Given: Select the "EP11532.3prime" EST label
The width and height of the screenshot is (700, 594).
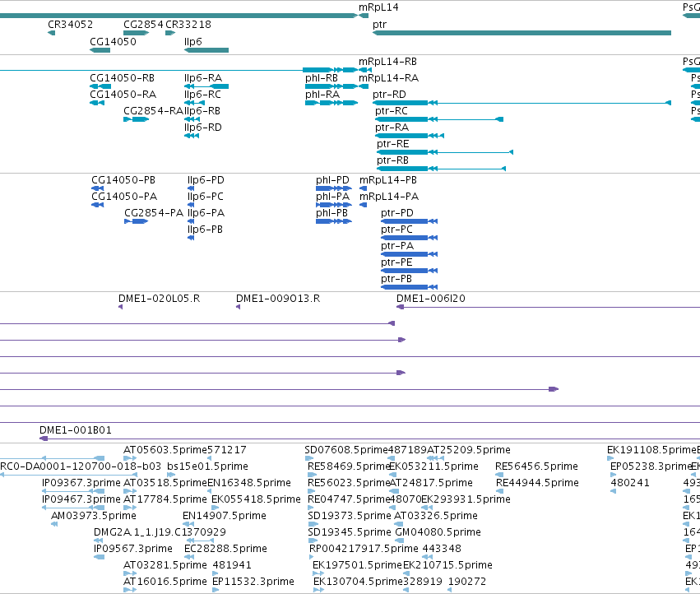Looking at the screenshot, I should pos(253,582).
